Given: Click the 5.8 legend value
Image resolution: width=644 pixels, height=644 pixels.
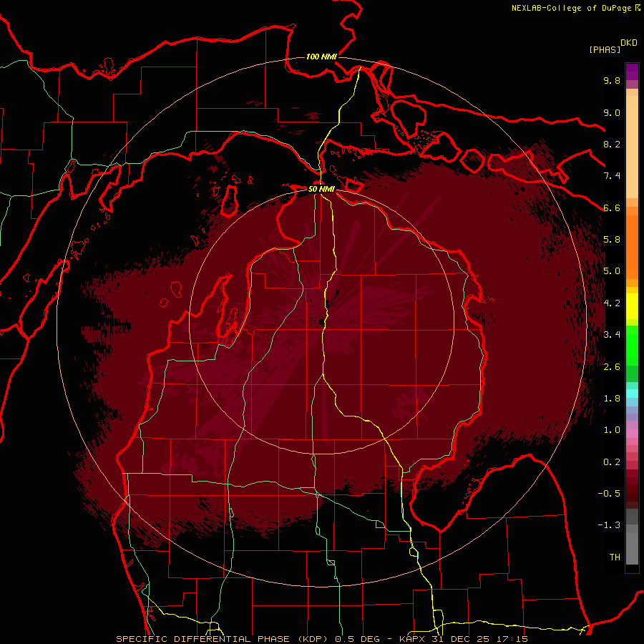Looking at the screenshot, I should tap(612, 240).
